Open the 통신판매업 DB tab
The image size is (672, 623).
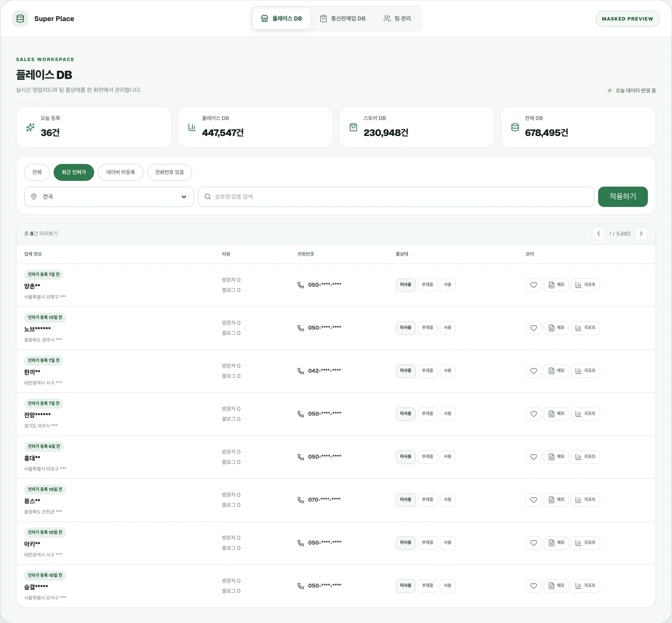pyautogui.click(x=343, y=19)
